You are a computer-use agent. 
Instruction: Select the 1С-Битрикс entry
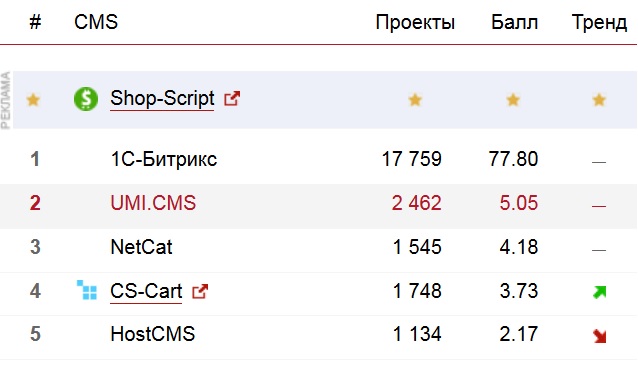pos(164,159)
